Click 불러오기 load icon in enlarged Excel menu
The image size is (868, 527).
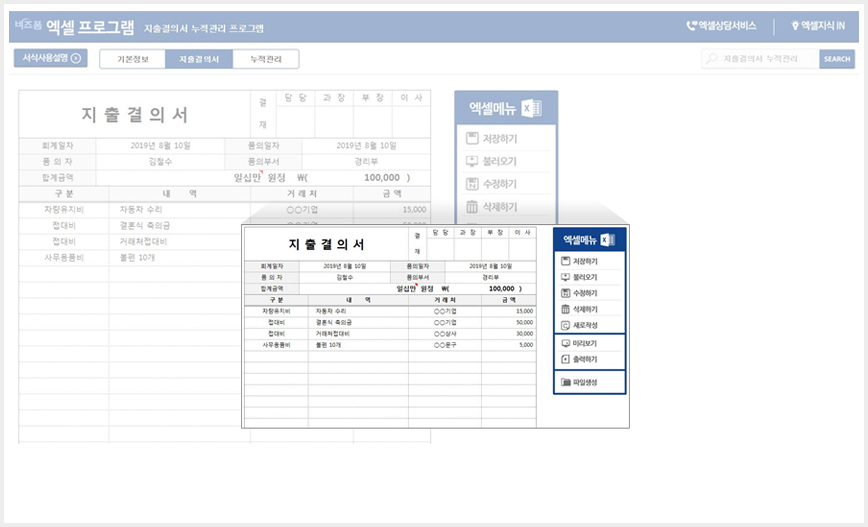click(565, 277)
